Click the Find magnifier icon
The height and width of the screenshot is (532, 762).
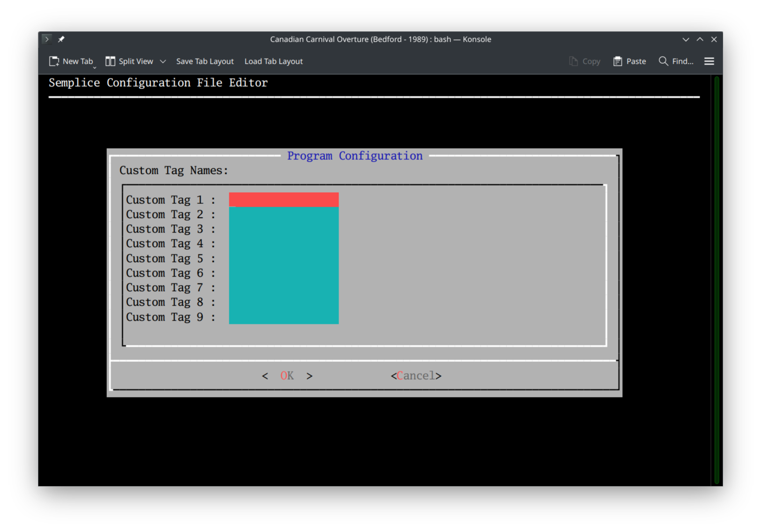(663, 61)
